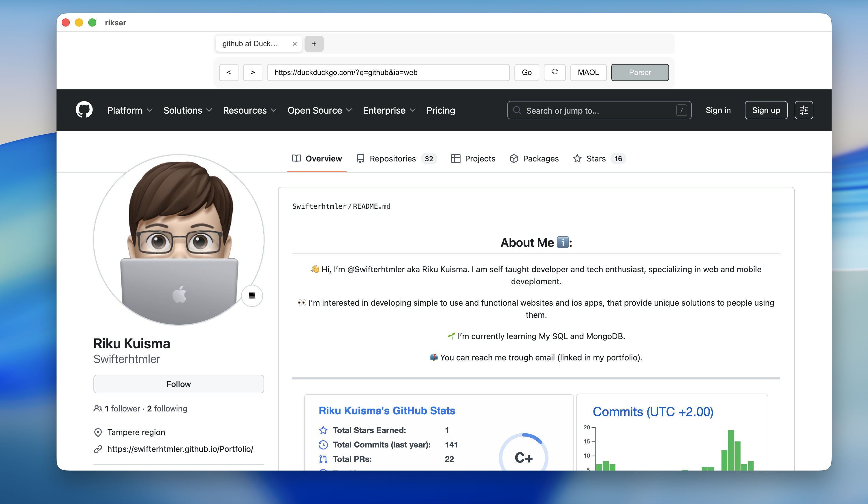Close the github at Duck tab

[294, 44]
